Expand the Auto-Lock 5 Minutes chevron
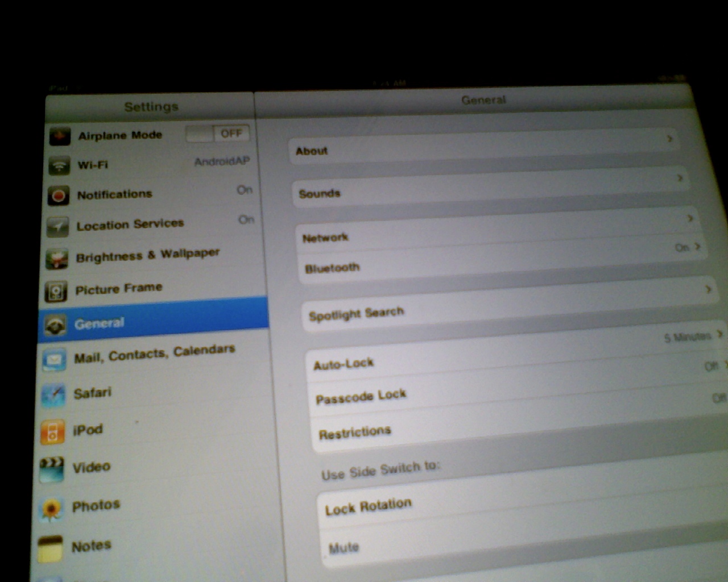 [720, 334]
